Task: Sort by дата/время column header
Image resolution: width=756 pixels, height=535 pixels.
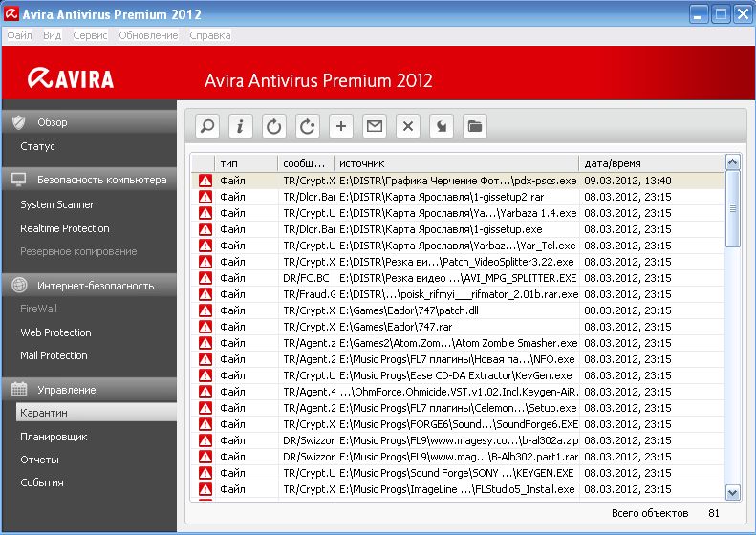Action: tap(652, 163)
